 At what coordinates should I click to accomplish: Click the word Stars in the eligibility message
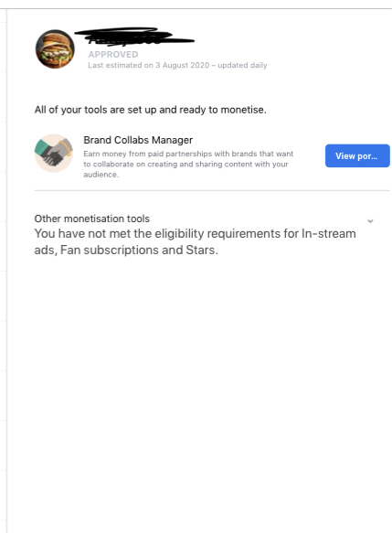point(200,251)
